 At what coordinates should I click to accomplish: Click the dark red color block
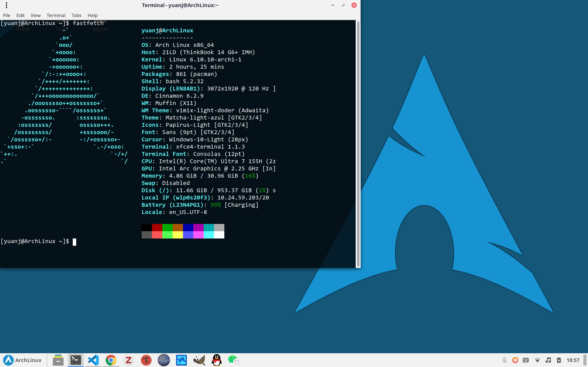157,227
